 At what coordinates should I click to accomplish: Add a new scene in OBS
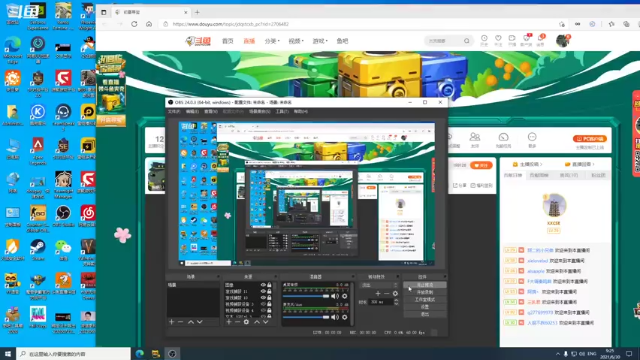coord(171,322)
